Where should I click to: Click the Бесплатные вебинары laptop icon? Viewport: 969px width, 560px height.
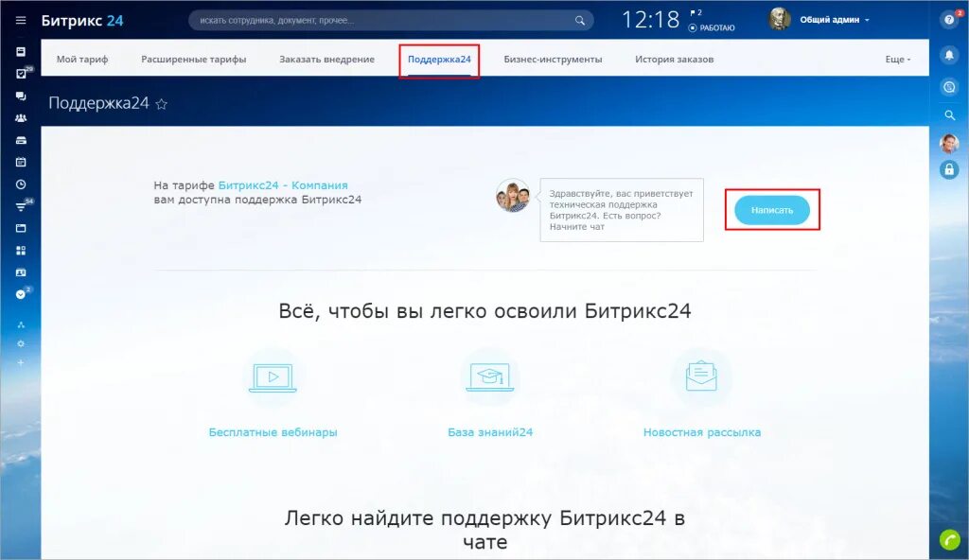(273, 377)
